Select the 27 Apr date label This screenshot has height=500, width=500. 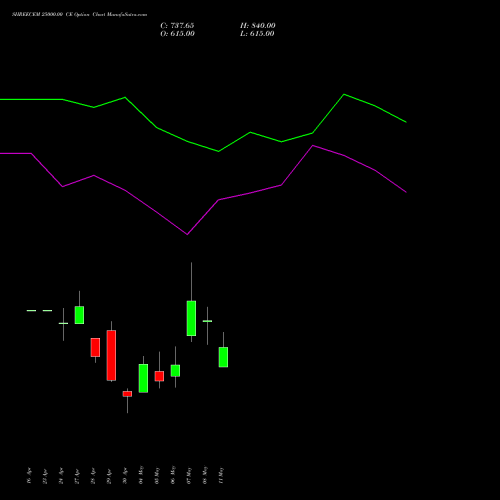tap(77, 476)
